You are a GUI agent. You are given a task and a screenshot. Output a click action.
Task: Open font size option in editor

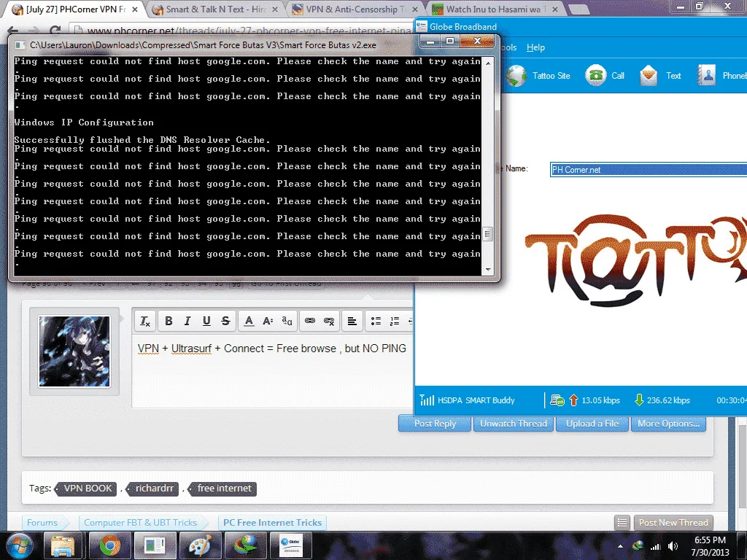(x=268, y=321)
